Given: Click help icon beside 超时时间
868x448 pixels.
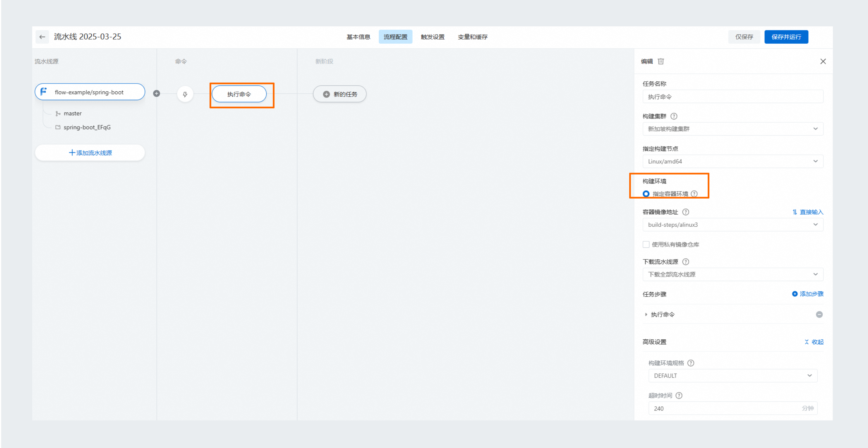Looking at the screenshot, I should point(679,395).
